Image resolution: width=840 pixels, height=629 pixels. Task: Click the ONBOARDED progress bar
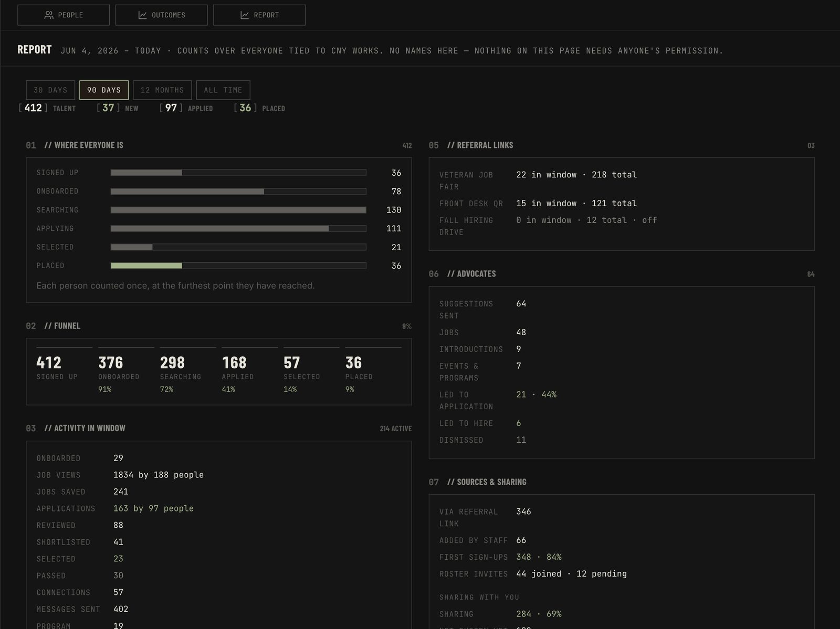[238, 191]
